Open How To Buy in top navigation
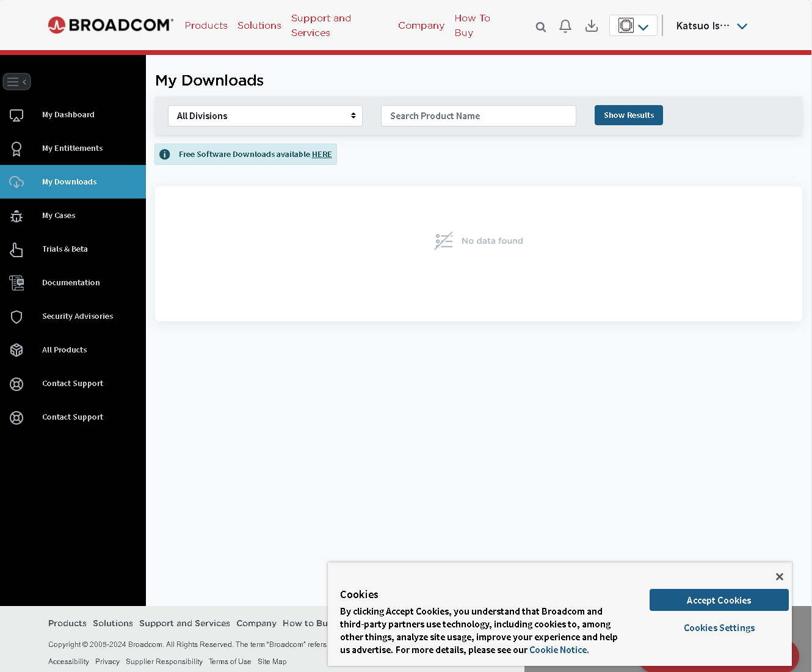The image size is (812, 672). [x=473, y=26]
